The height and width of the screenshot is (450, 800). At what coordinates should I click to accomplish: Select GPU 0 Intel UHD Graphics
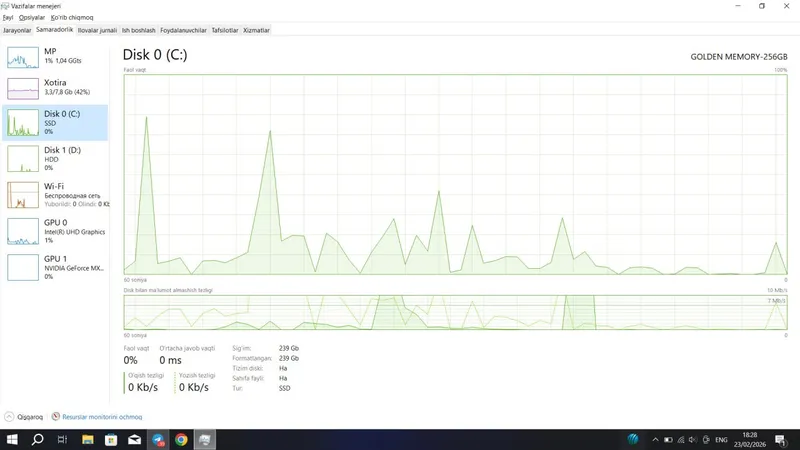click(x=55, y=231)
